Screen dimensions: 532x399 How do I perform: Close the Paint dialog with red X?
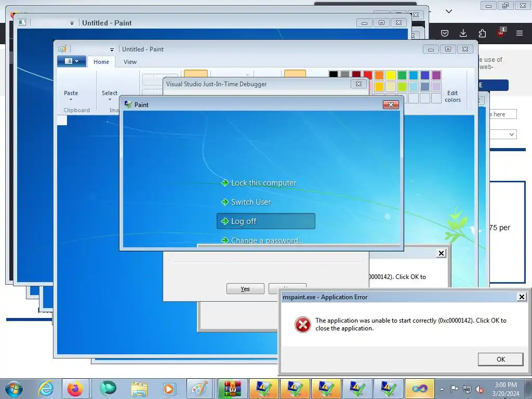pyautogui.click(x=391, y=104)
